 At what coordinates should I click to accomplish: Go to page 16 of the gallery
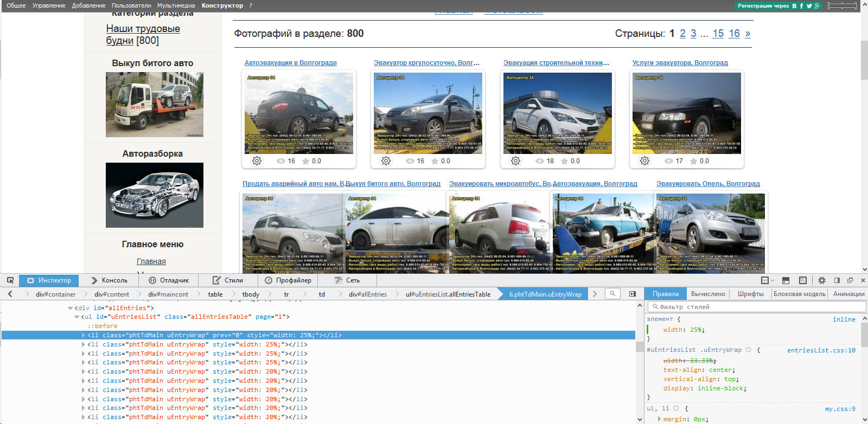click(x=734, y=34)
